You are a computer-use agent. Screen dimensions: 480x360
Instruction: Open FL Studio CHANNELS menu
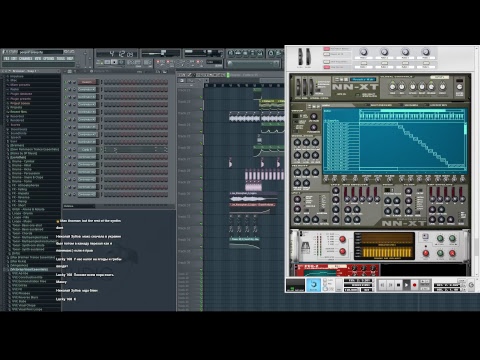point(26,58)
